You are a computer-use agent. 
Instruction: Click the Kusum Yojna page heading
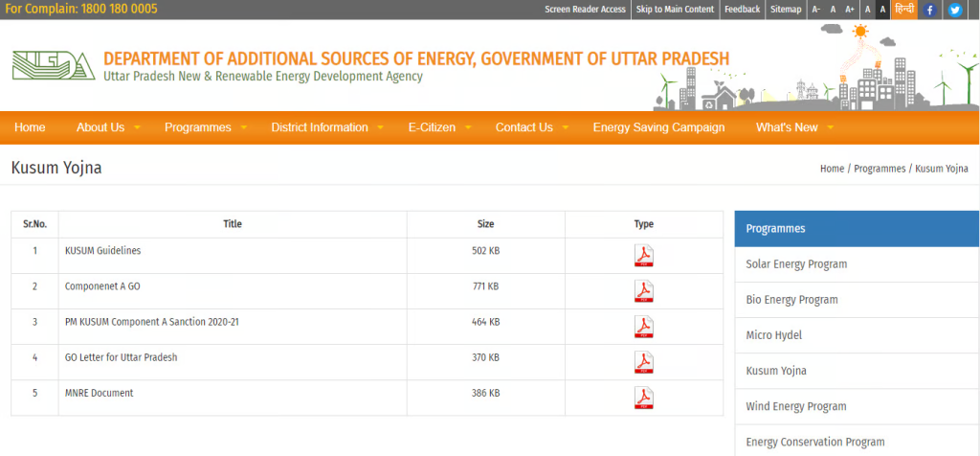[56, 169]
